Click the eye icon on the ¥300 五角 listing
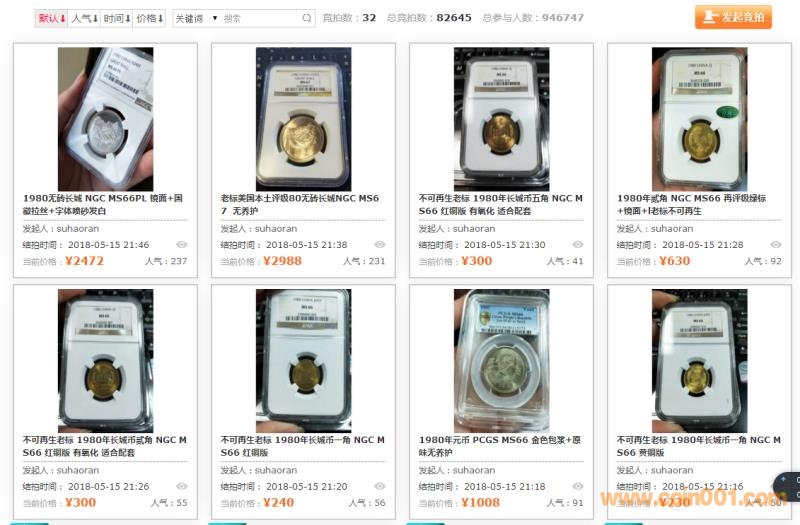 578,245
